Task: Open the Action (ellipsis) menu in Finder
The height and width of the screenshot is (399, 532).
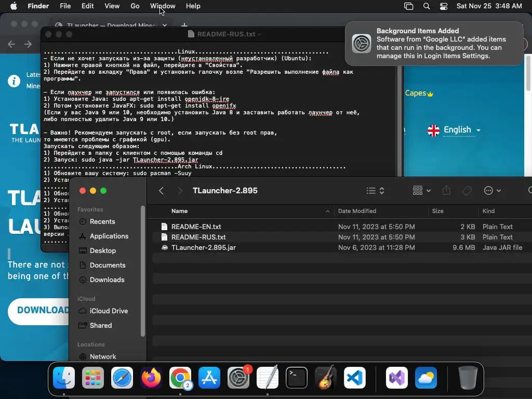Action: tap(493, 191)
